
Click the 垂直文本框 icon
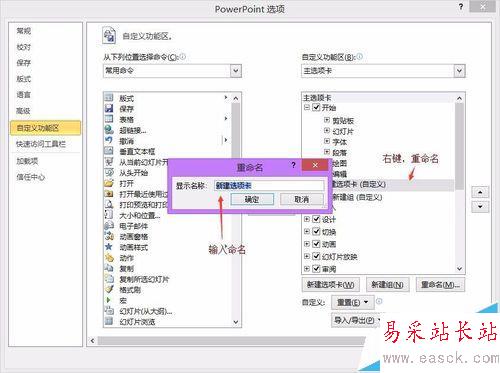click(109, 151)
